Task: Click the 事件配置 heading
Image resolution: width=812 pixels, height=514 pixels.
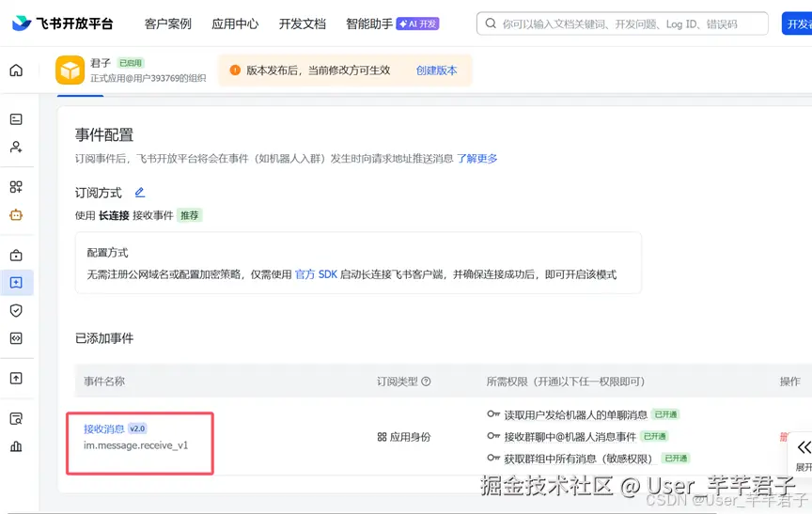Action: [104, 135]
